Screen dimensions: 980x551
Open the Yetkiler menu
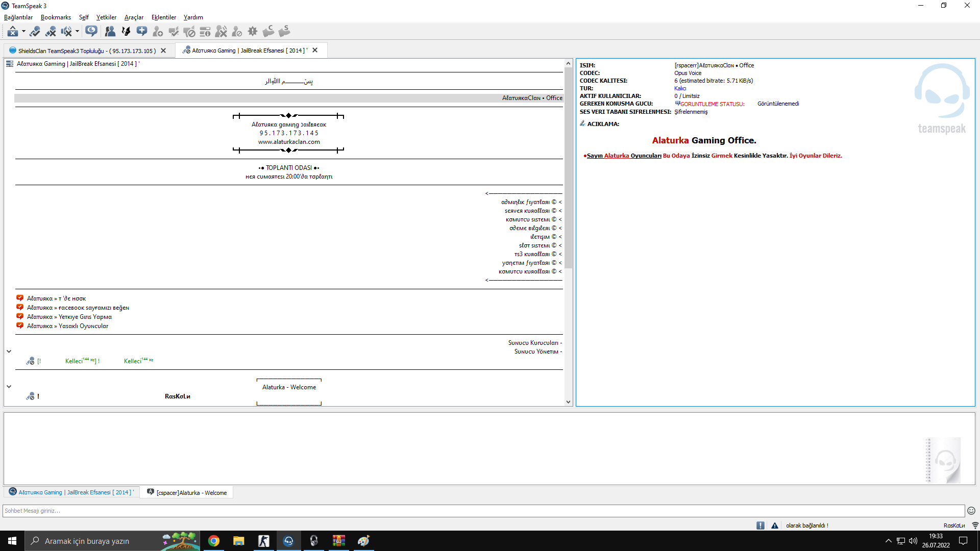(x=106, y=17)
